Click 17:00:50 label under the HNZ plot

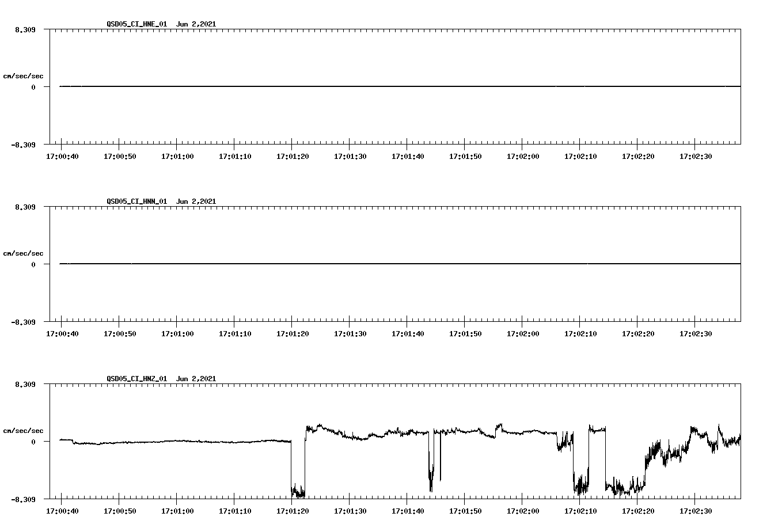(x=120, y=511)
